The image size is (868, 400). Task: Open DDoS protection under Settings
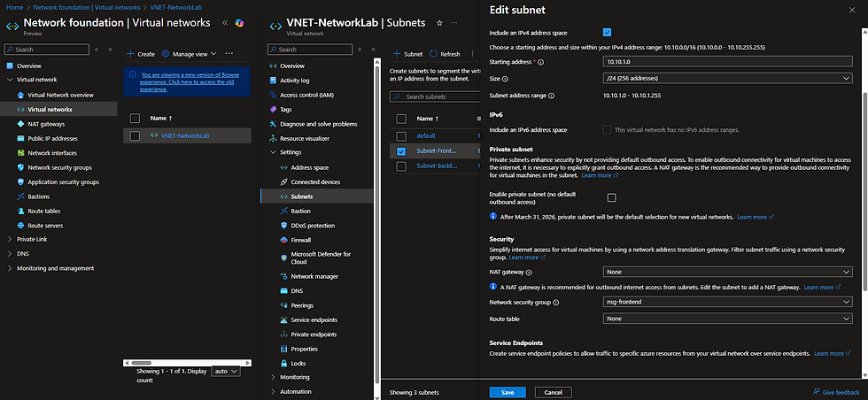(x=313, y=226)
